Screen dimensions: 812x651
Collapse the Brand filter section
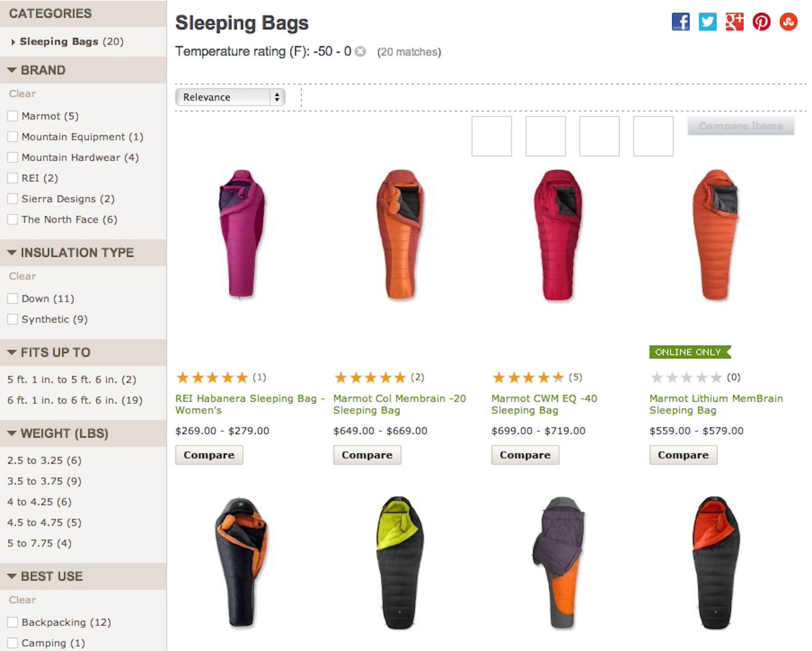pos(12,70)
